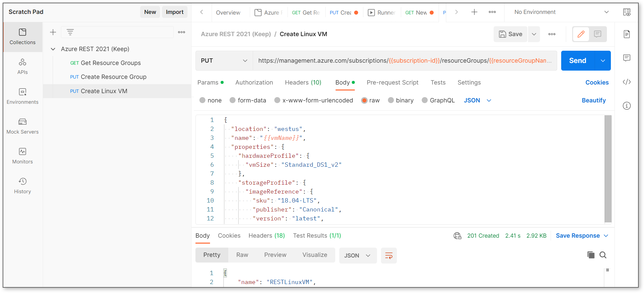644x293 pixels.
Task: Go to previous tabs with left chevron
Action: point(201,12)
